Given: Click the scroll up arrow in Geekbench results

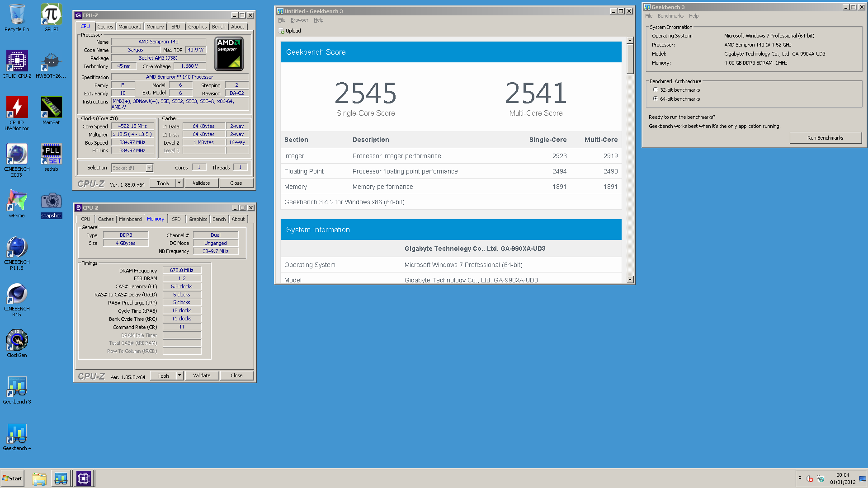Looking at the screenshot, I should [630, 40].
